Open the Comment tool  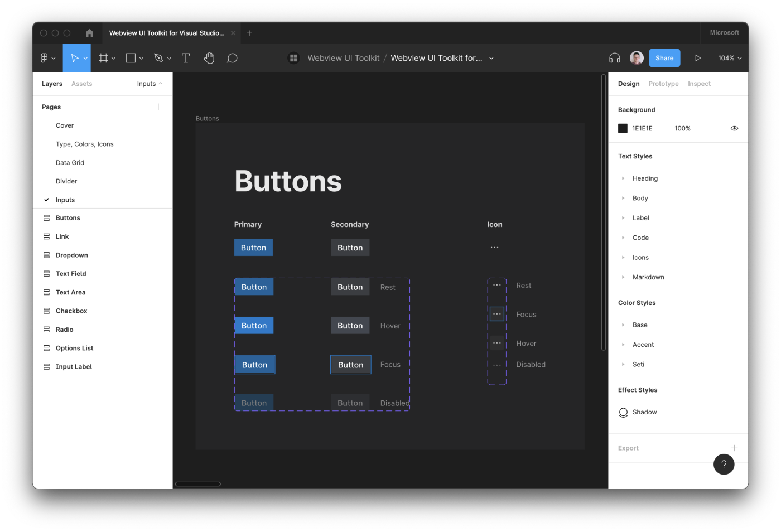pos(232,57)
